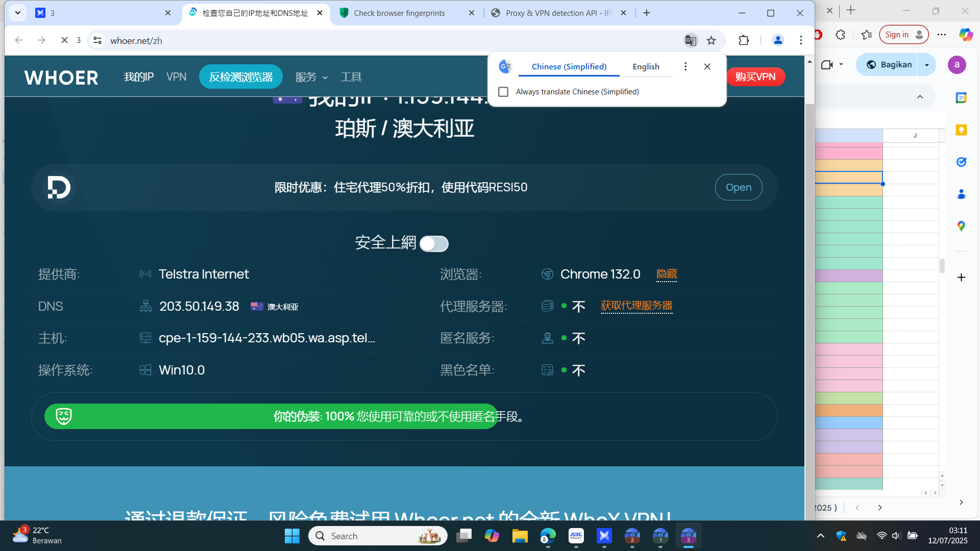
Task: Stop loading the whoer.net page
Action: (64, 40)
